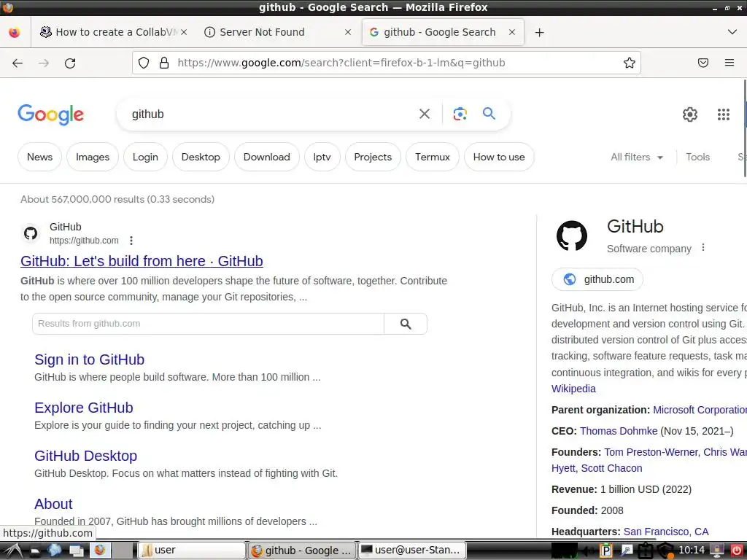Select the Desktop filter chip
Screen dimensions: 747x560
(201, 157)
